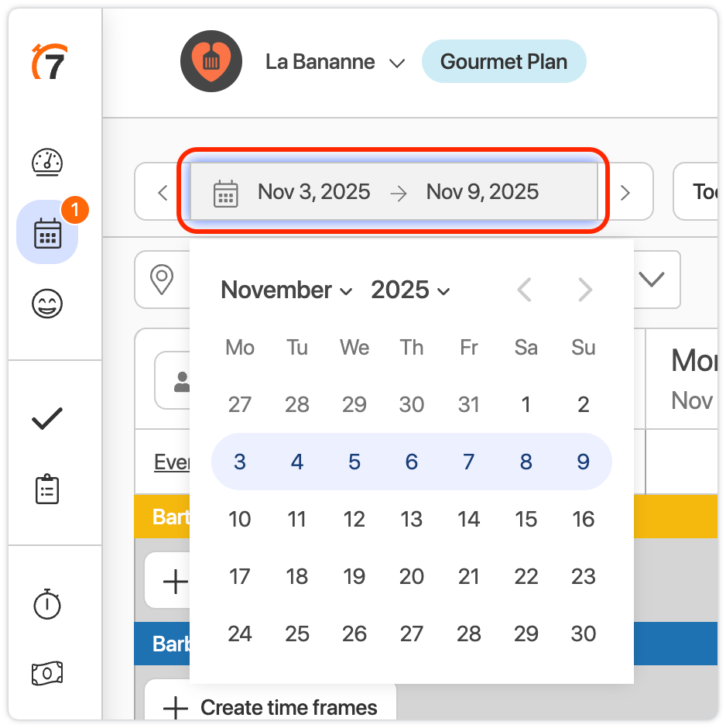Open the calendar schedule icon with badge
Screen dimensions: 726x728
tap(47, 232)
